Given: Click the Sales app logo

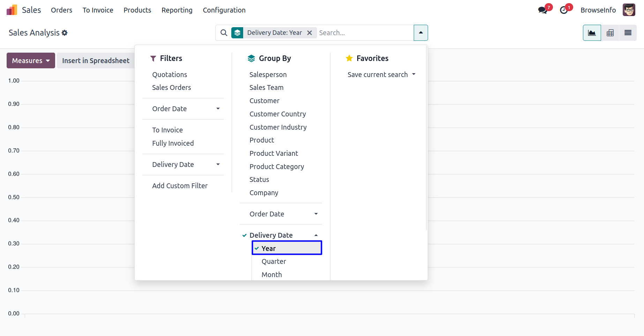Looking at the screenshot, I should (x=12, y=10).
